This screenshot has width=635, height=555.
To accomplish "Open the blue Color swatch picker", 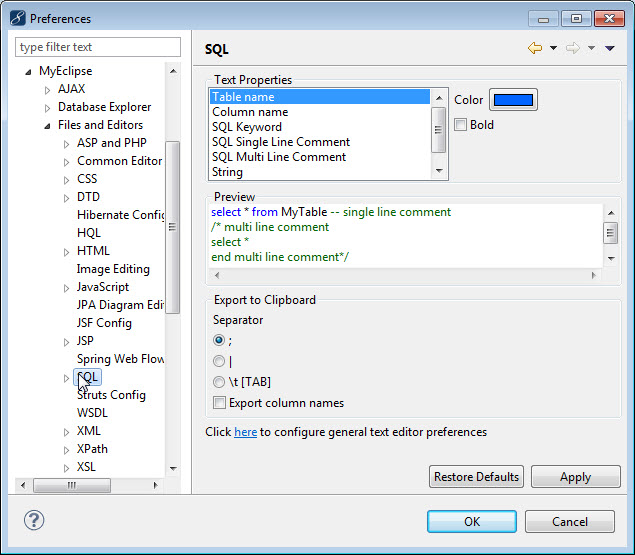I will pyautogui.click(x=513, y=100).
